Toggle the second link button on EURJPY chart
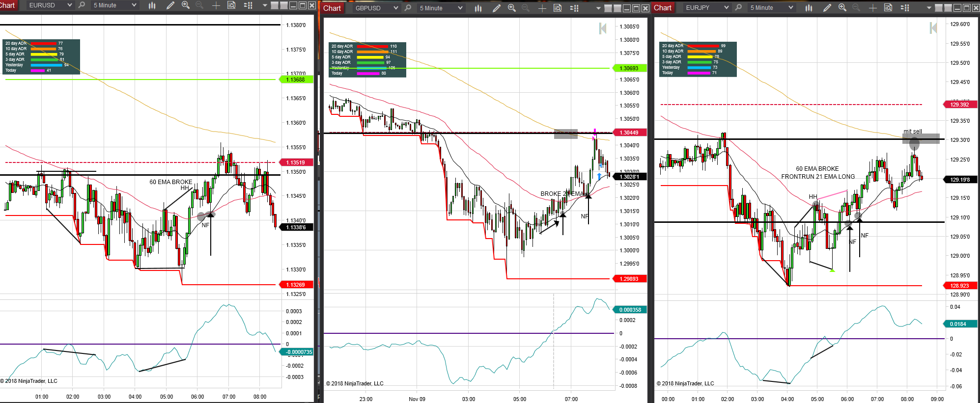Image resolution: width=980 pixels, height=403 pixels. tap(948, 8)
